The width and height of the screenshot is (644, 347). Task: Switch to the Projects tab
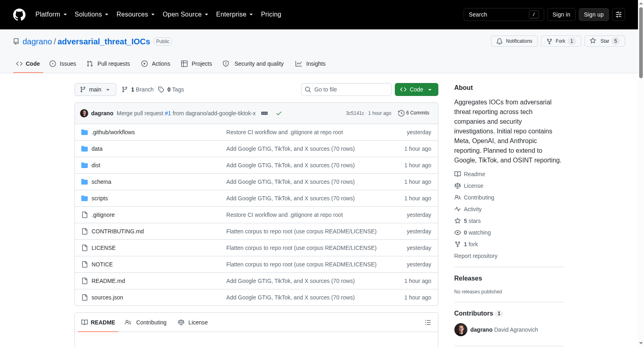[196, 64]
